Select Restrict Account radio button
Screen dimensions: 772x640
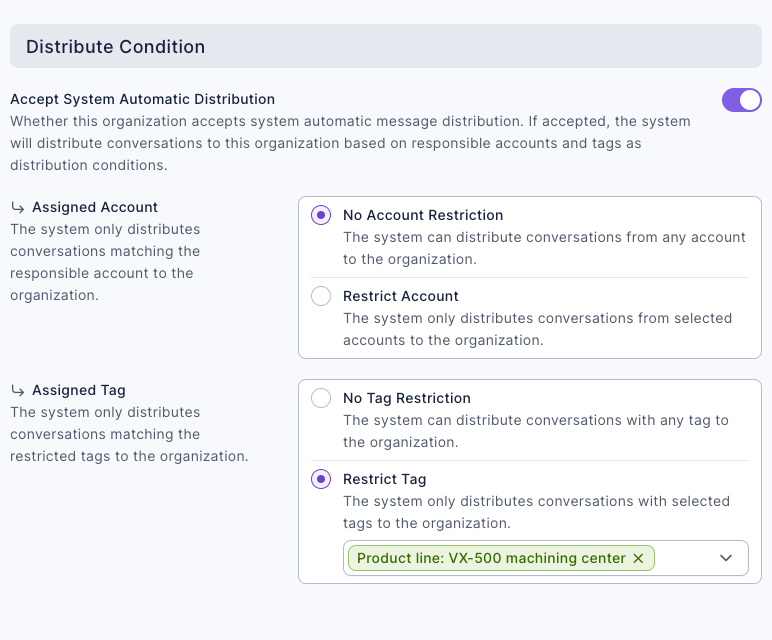321,296
